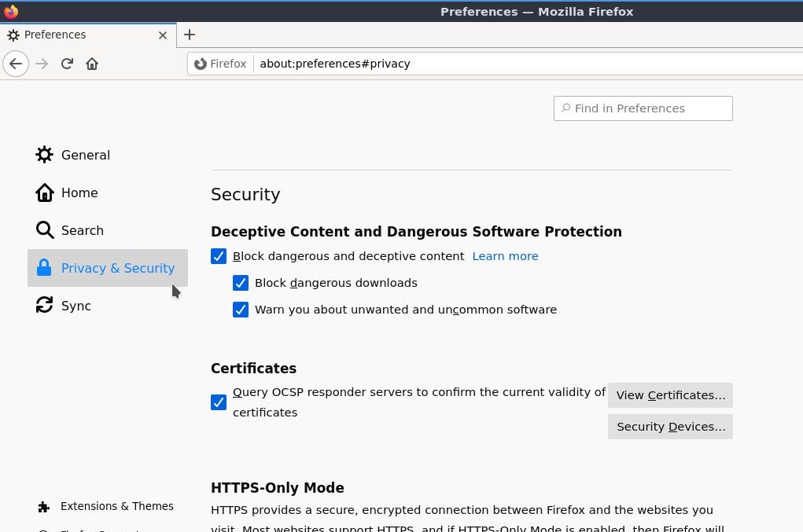Open Extensions & Themes link
The width and height of the screenshot is (803, 532).
tap(105, 506)
